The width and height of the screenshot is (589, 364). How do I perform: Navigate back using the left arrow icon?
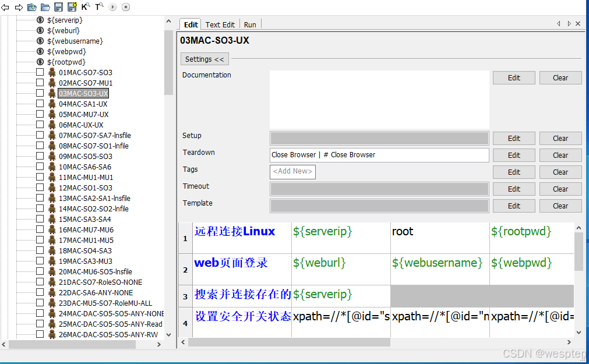(6, 7)
